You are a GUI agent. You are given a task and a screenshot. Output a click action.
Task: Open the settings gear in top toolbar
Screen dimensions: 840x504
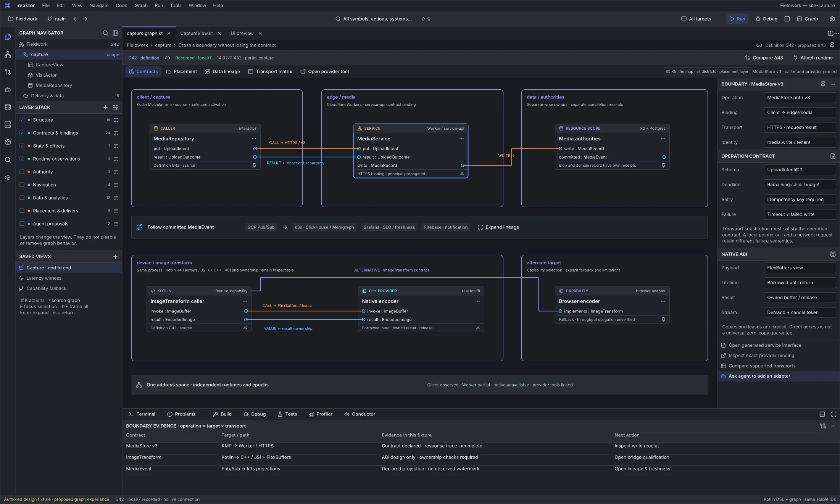832,19
